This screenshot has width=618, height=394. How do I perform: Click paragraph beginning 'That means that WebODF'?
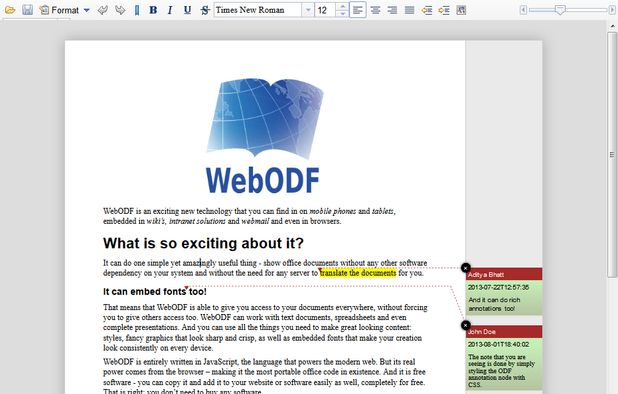pyautogui.click(x=265, y=327)
